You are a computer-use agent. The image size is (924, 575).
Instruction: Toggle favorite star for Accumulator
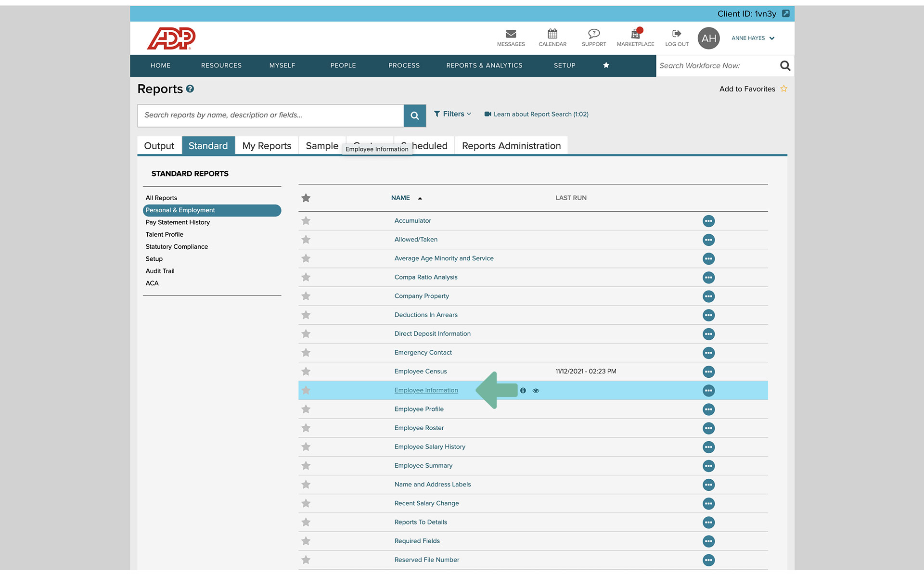click(x=306, y=221)
